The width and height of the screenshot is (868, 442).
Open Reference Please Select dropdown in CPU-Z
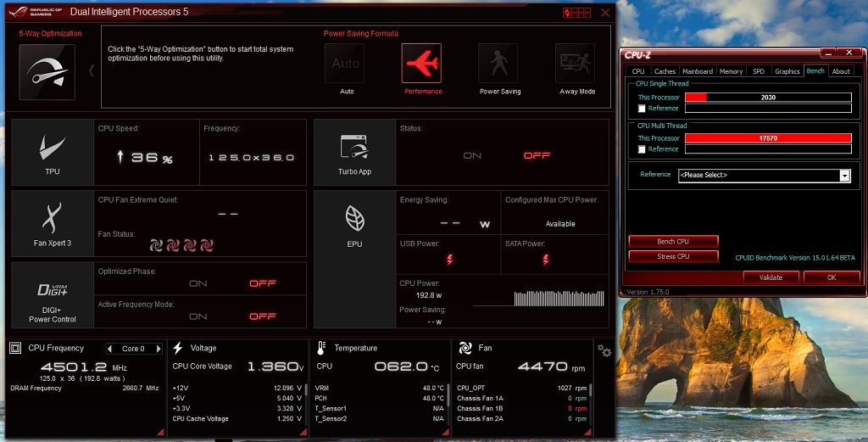click(764, 176)
